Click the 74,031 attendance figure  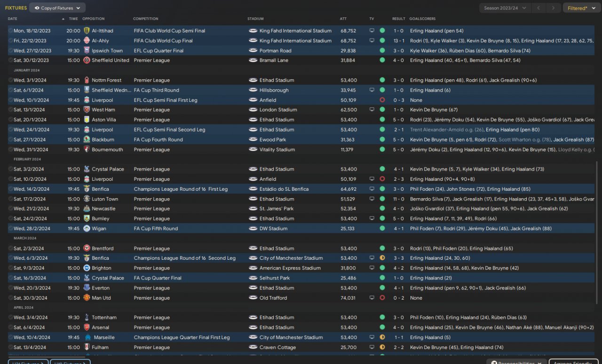[x=348, y=298]
